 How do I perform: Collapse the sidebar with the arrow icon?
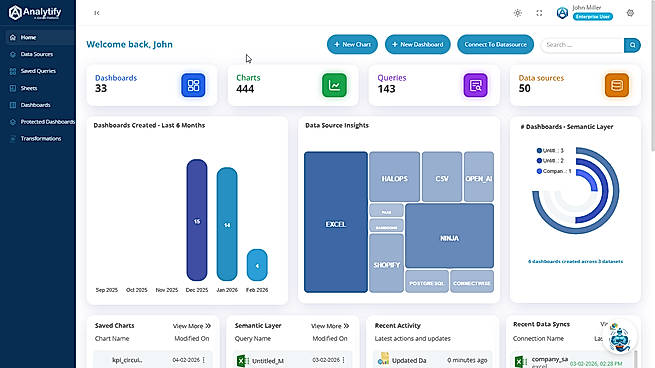tap(96, 13)
